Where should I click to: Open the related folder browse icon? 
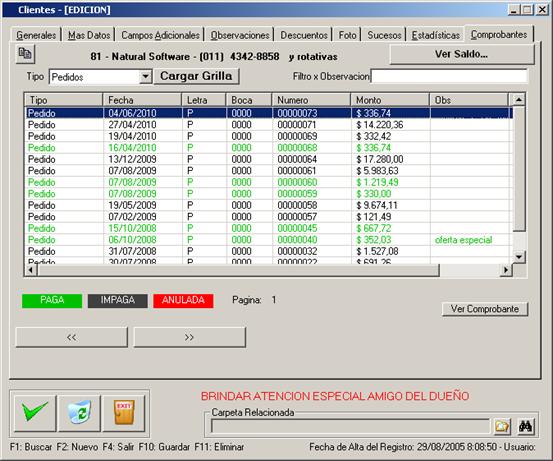[x=502, y=426]
